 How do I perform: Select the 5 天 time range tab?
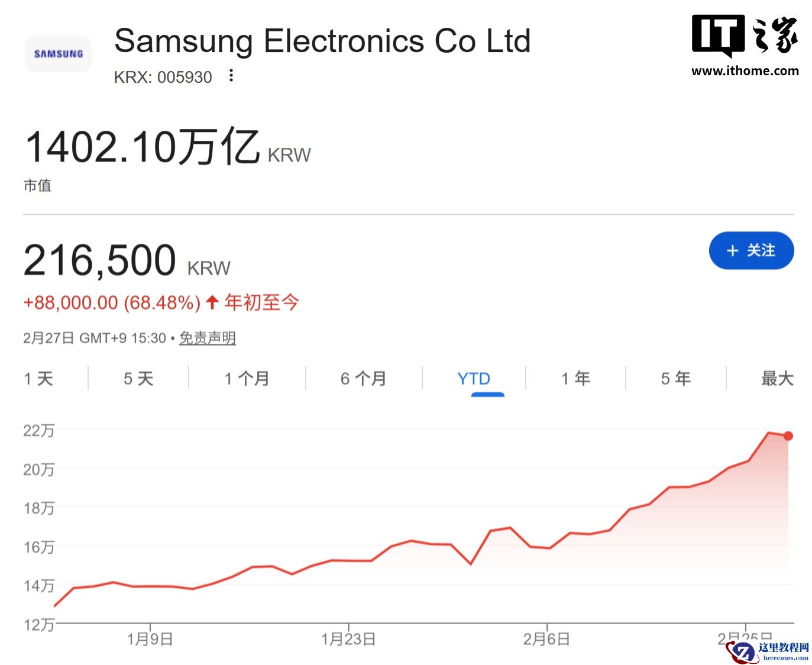tap(138, 378)
